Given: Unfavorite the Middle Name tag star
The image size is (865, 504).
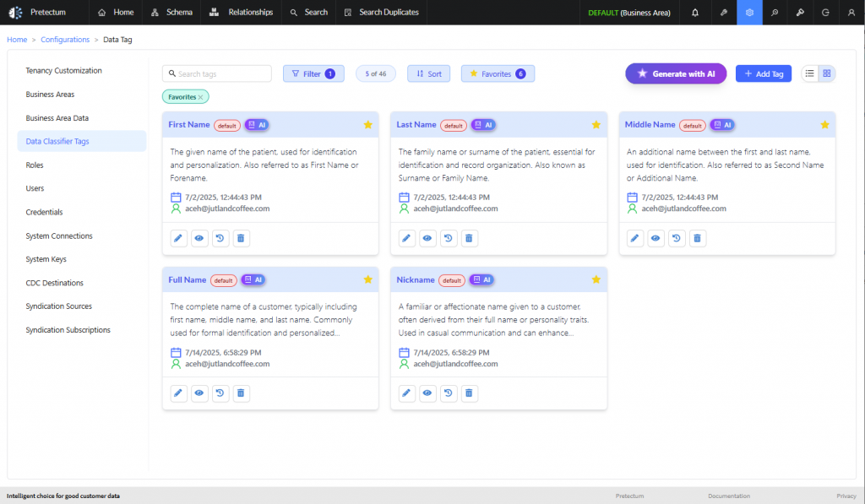Looking at the screenshot, I should [824, 125].
